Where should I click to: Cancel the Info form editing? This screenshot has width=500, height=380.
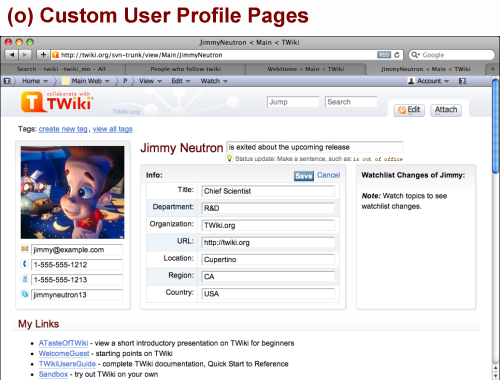[328, 175]
